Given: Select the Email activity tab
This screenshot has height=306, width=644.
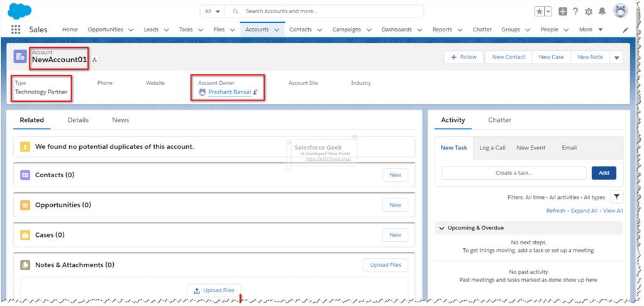Looking at the screenshot, I should pos(569,148).
